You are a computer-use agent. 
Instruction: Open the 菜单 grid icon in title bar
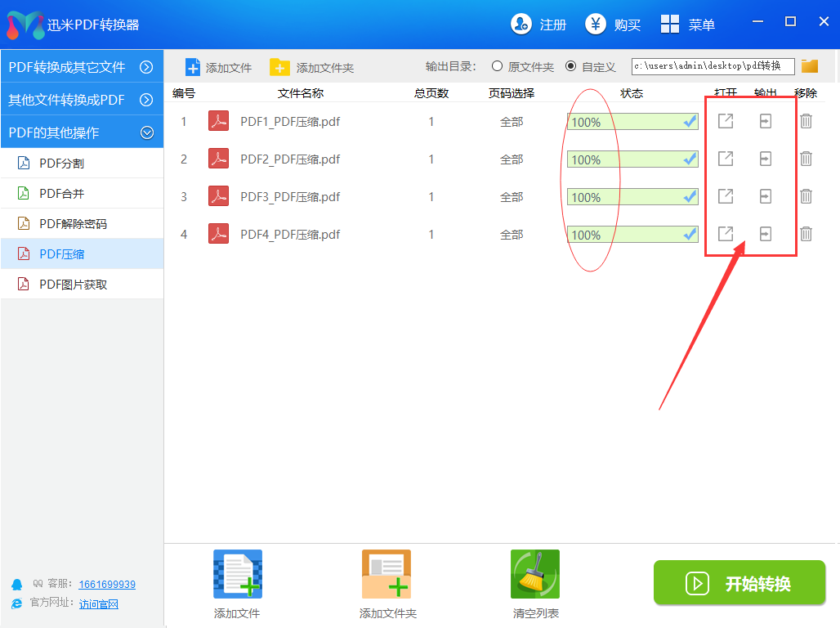[670, 25]
